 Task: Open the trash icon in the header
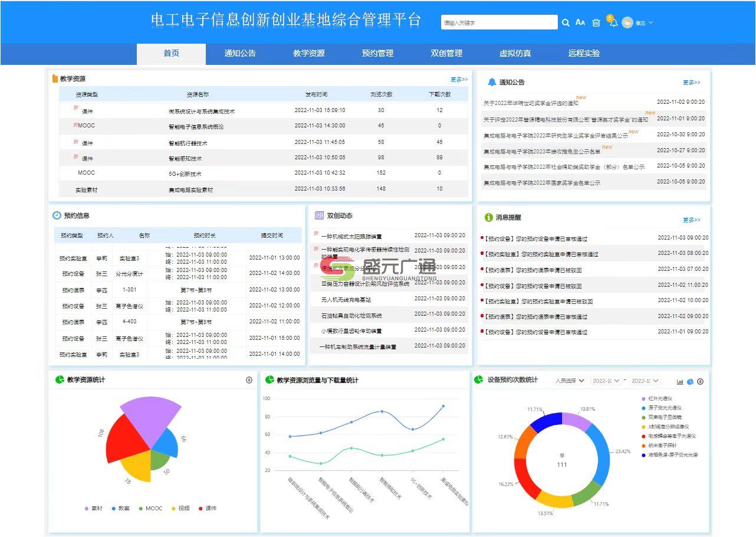coord(595,22)
